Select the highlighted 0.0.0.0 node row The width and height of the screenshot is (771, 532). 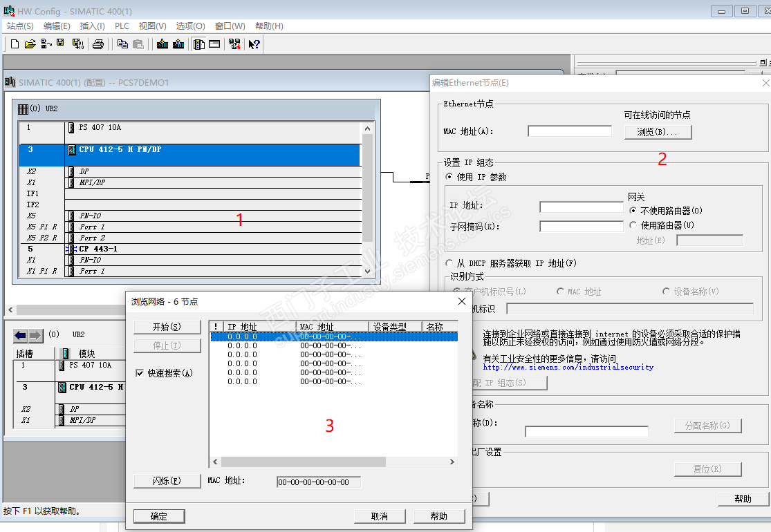[335, 336]
